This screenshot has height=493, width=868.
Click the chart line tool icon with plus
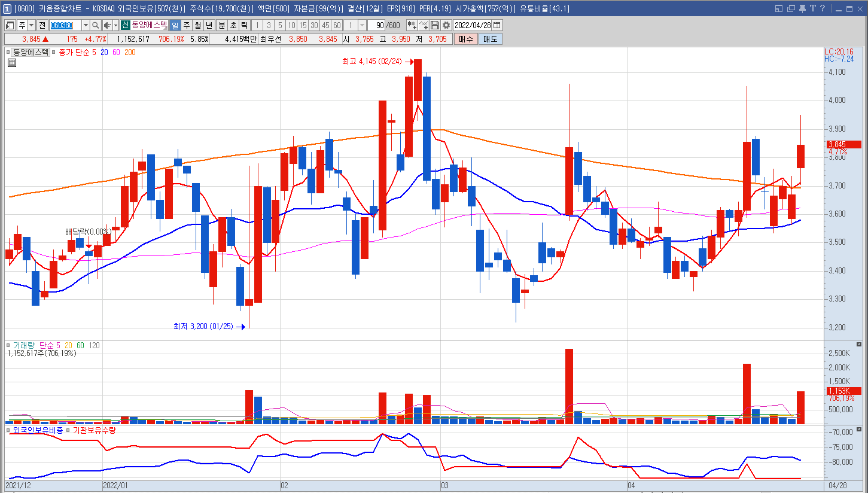[x=424, y=25]
